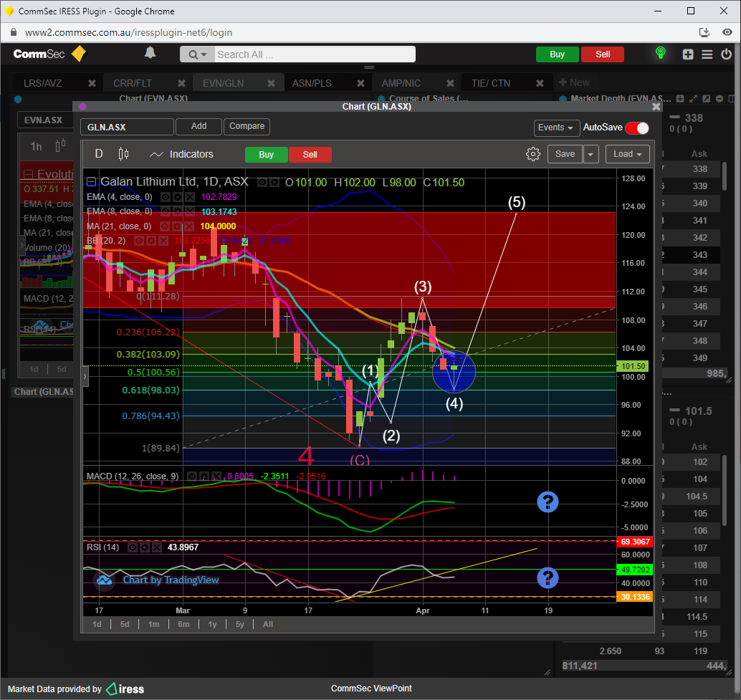Viewport: 741px width, 700px height.
Task: Select the 6m time range
Action: [x=183, y=625]
